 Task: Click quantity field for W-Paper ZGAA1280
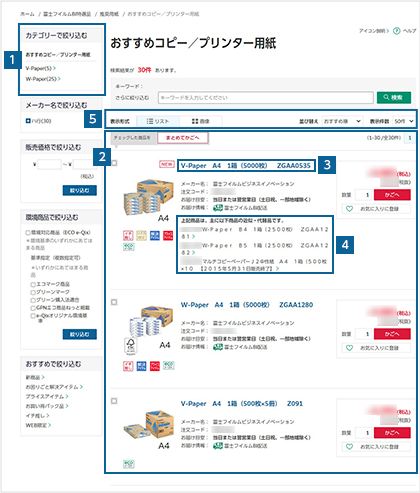(x=363, y=334)
